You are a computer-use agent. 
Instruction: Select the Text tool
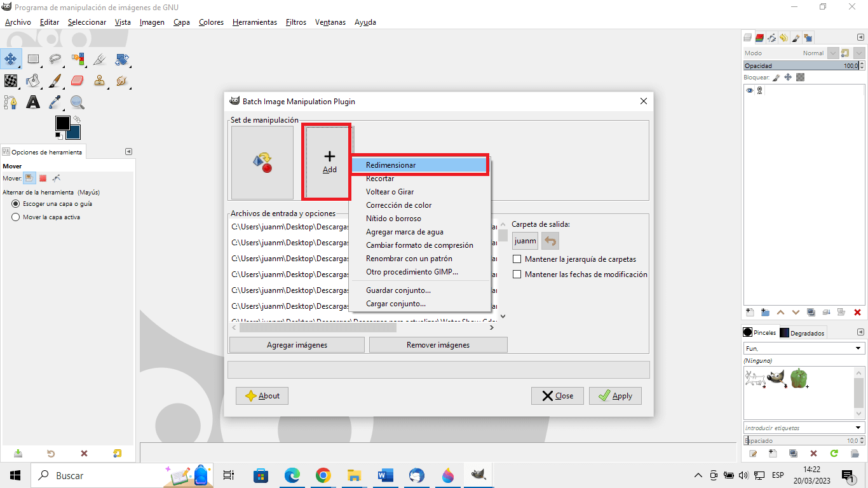click(33, 102)
